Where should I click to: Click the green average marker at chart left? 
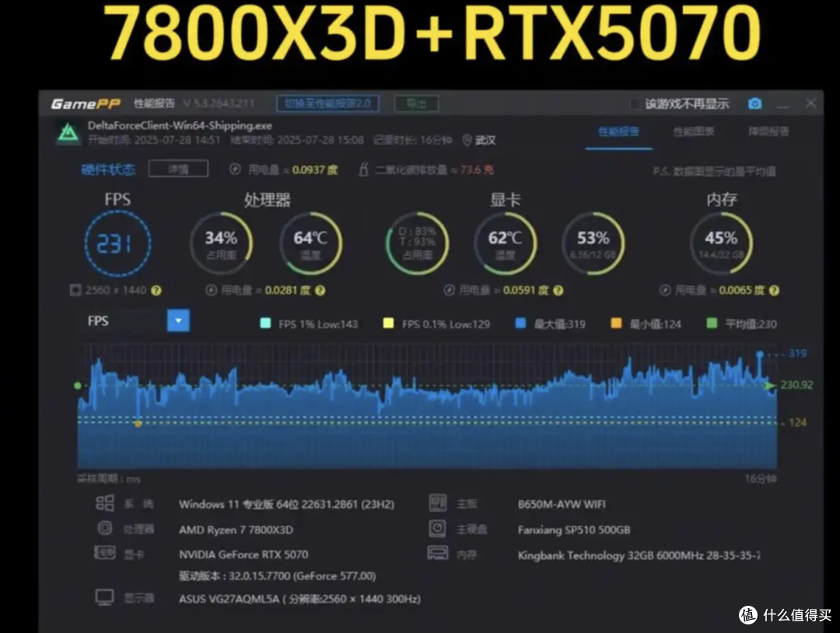[x=78, y=385]
